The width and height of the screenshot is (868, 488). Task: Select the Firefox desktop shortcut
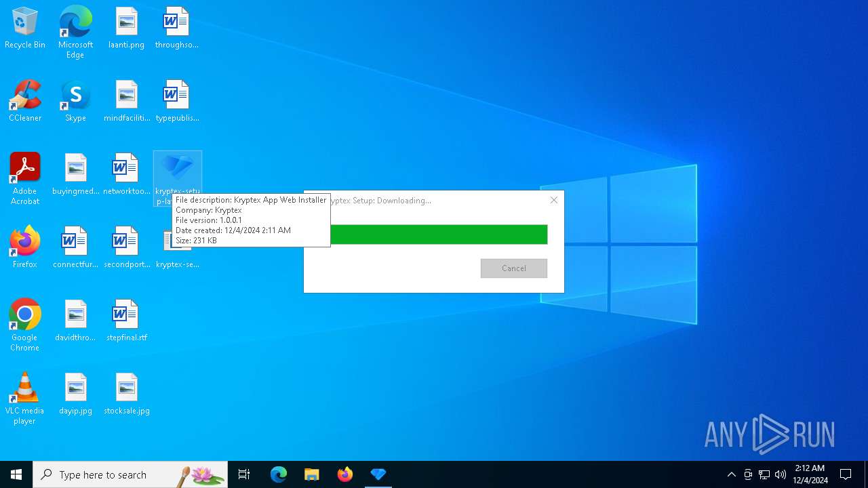[25, 248]
